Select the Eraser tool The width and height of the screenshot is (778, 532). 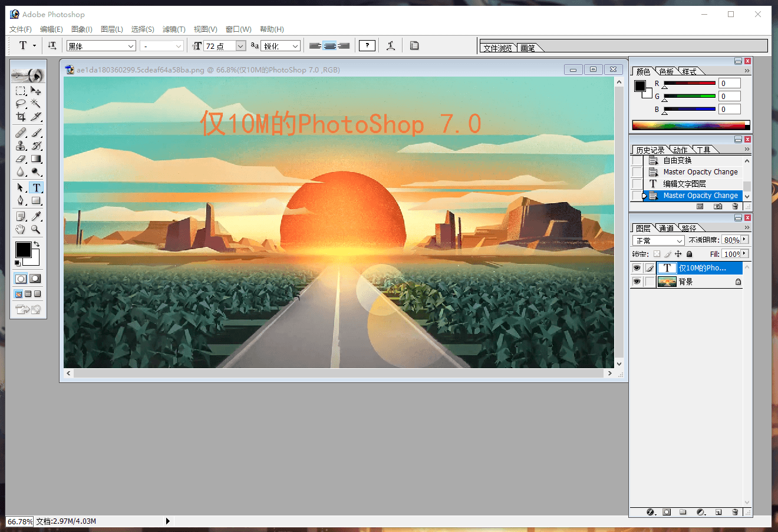[21, 158]
